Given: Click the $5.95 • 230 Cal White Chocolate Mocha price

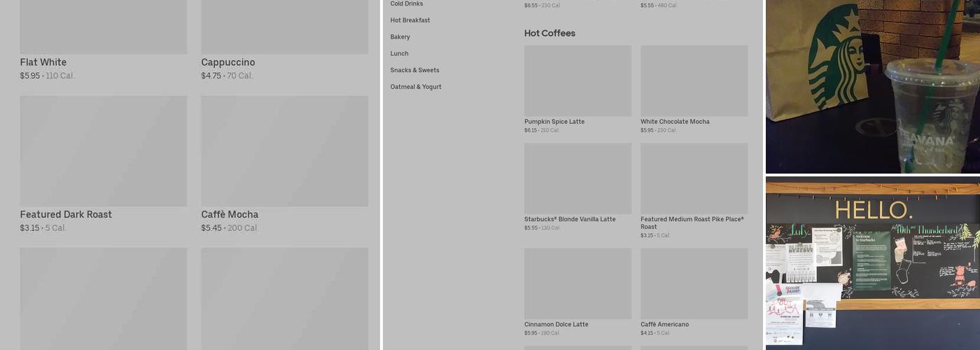Looking at the screenshot, I should (x=658, y=130).
